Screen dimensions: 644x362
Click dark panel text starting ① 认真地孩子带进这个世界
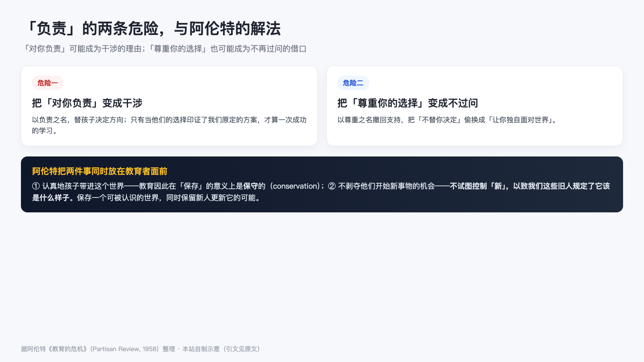[x=321, y=192]
